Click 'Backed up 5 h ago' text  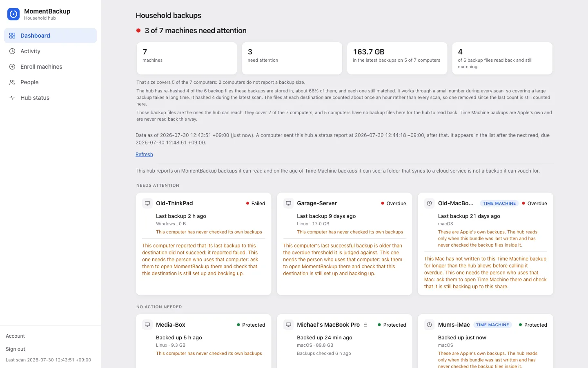click(179, 337)
